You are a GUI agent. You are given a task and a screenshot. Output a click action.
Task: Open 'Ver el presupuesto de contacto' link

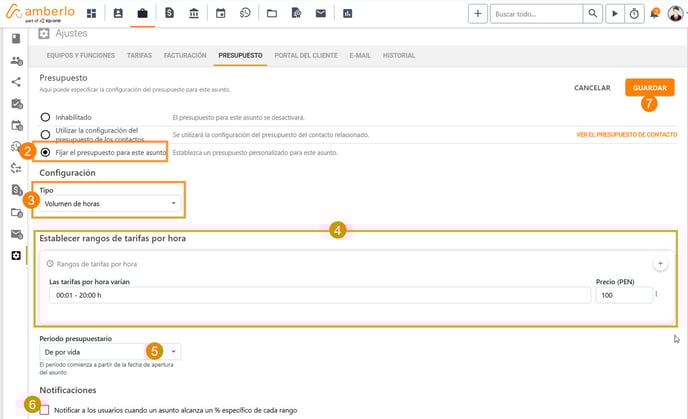point(627,135)
